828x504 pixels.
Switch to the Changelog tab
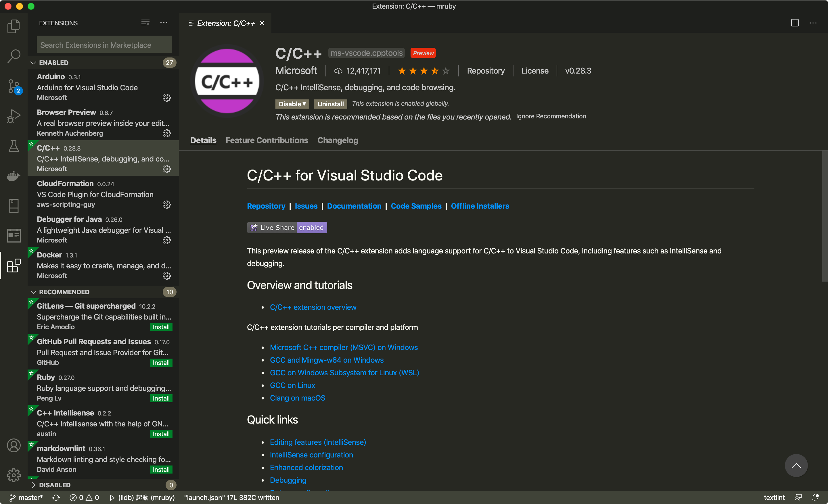[338, 140]
